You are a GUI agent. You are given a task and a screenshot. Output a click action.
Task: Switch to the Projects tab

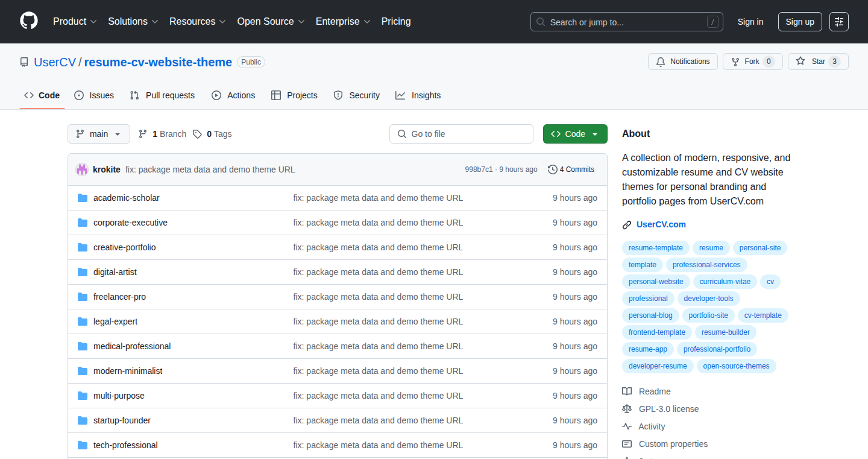(294, 95)
